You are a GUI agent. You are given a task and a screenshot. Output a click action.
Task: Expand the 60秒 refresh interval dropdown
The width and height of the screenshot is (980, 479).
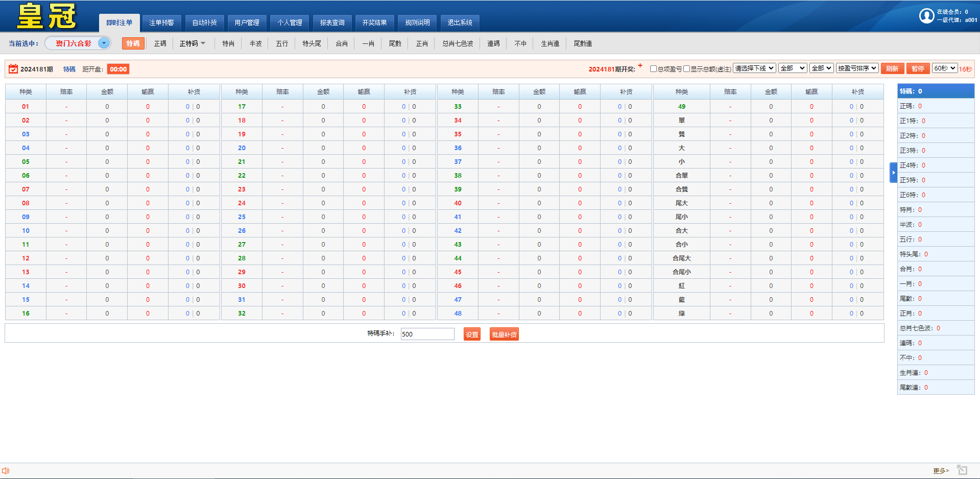point(944,68)
